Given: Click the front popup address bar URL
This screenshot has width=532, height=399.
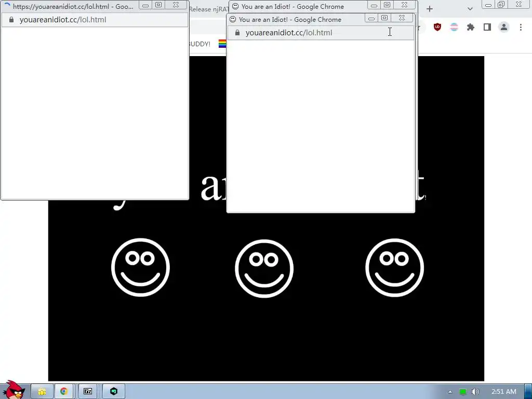Looking at the screenshot, I should (x=289, y=33).
